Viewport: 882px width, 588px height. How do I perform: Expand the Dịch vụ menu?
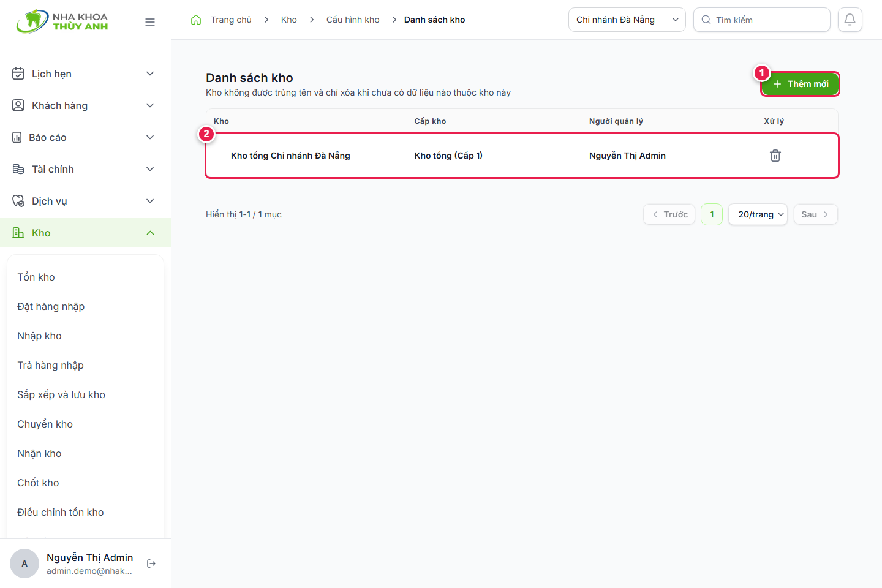(x=150, y=201)
